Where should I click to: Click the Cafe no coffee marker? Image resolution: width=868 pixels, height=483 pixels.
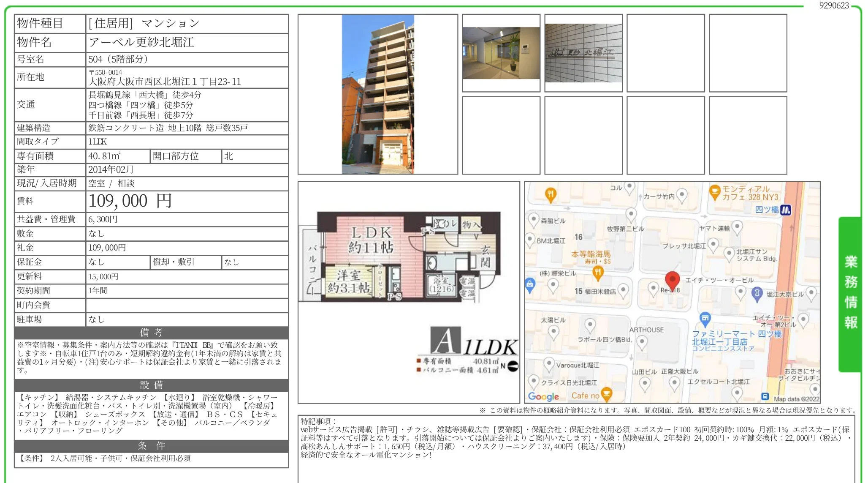[606, 394]
